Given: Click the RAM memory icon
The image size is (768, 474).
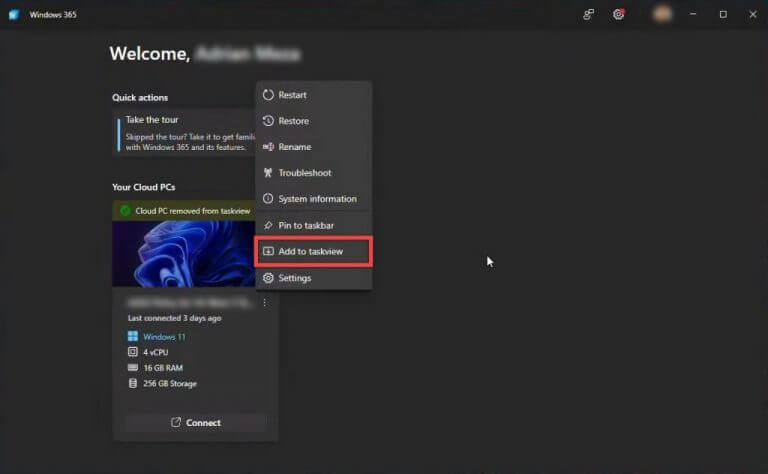Looking at the screenshot, I should tap(133, 368).
